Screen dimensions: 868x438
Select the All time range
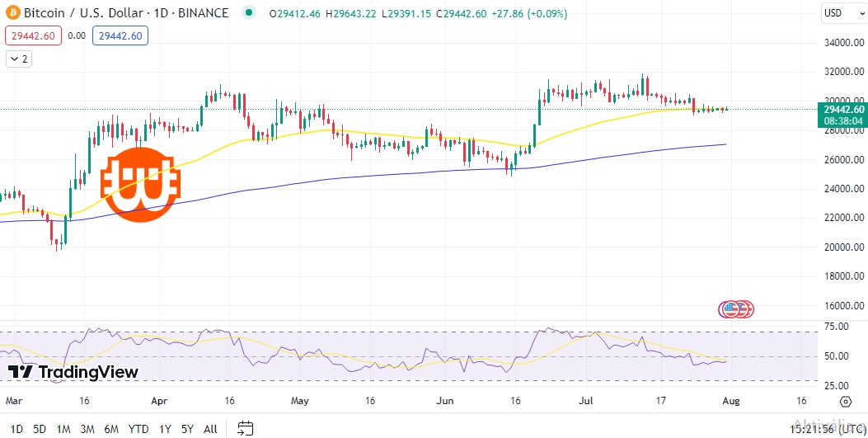210,429
